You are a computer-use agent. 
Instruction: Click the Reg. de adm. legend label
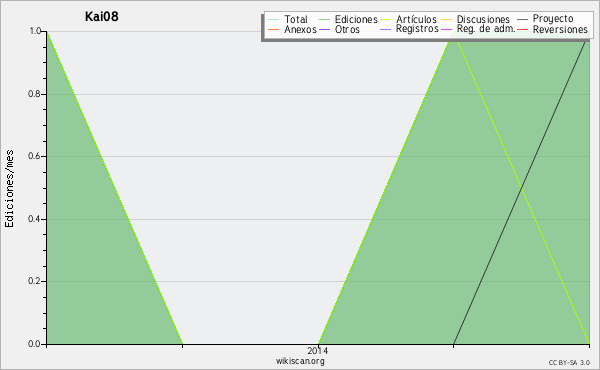[486, 29]
